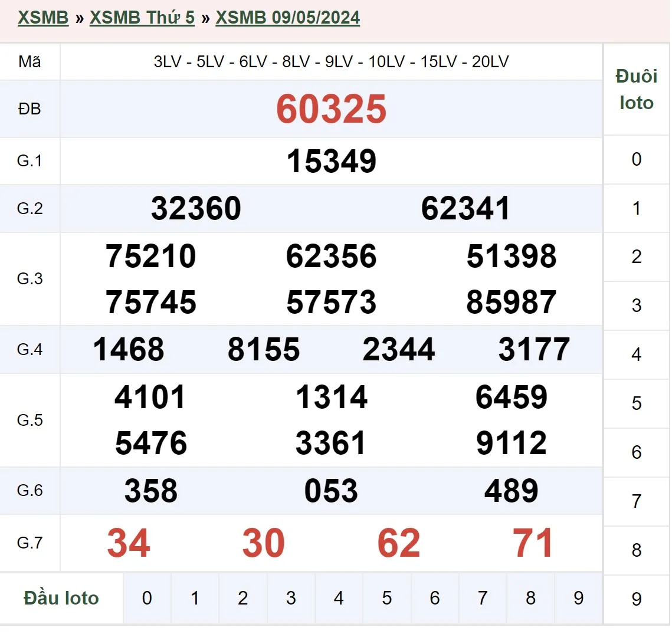Select digit 6 in Đuôi loto column
Viewport: 672px width, 634px height.
pos(636,452)
